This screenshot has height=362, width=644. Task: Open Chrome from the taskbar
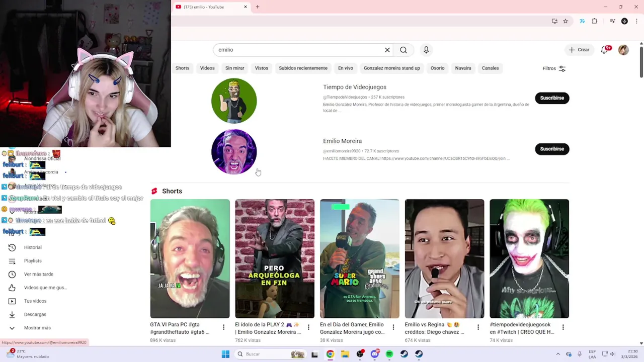pos(330,354)
